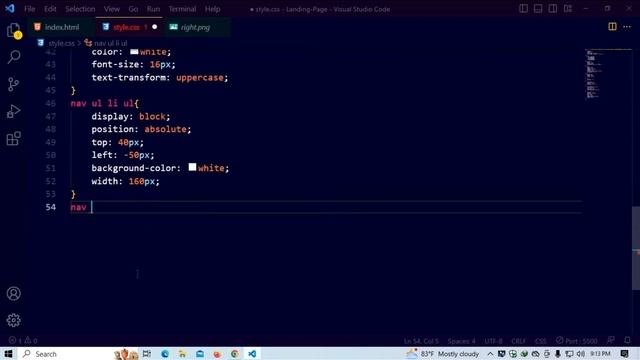The image size is (640, 360).
Task: Toggle the bottom panel layout icon
Action: [x=538, y=9]
